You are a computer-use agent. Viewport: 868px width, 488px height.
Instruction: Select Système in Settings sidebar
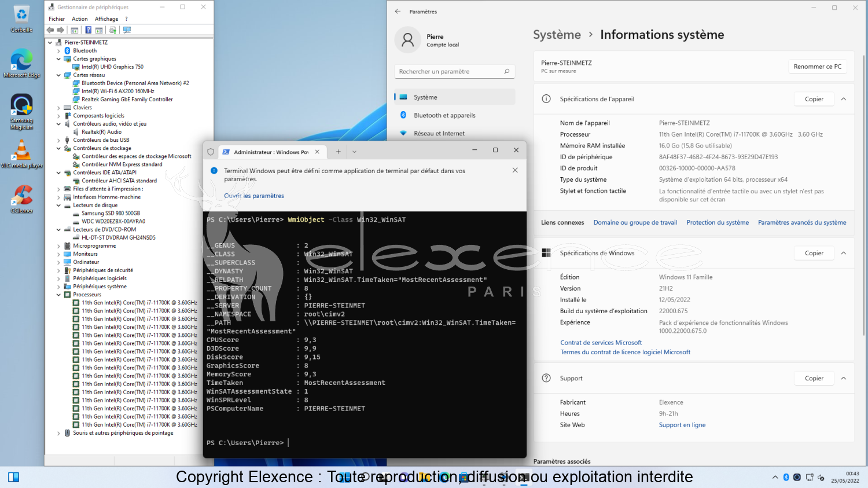tap(455, 97)
